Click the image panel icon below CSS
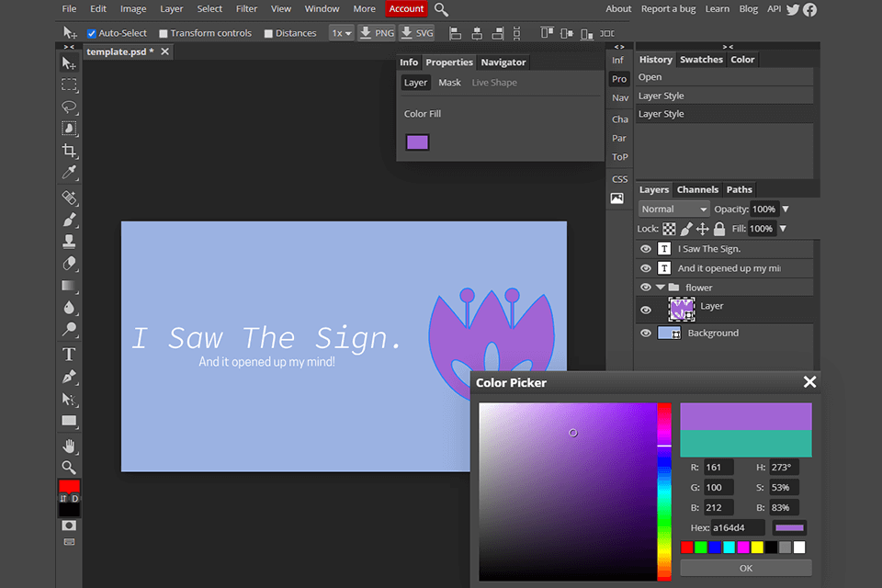 [x=617, y=198]
